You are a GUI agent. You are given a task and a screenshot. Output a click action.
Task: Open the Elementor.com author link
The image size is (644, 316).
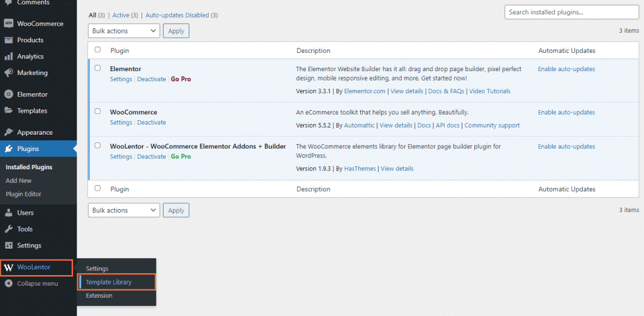(365, 91)
